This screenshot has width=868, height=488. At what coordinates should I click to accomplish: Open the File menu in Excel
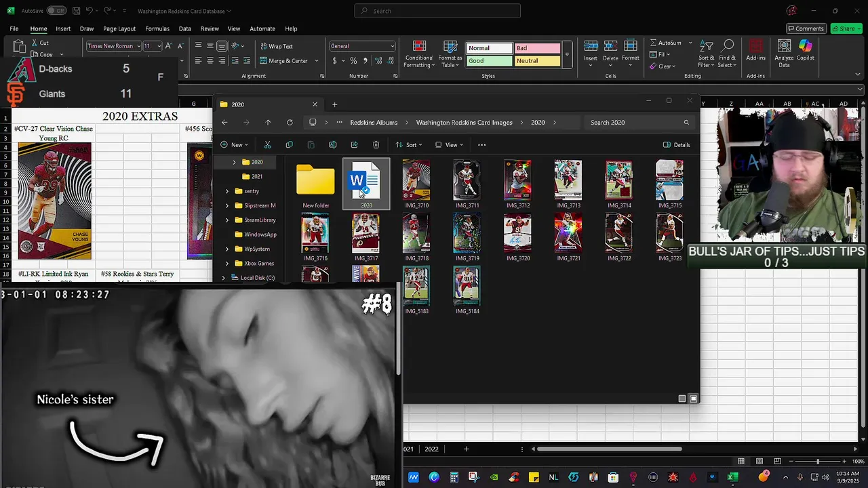click(14, 28)
